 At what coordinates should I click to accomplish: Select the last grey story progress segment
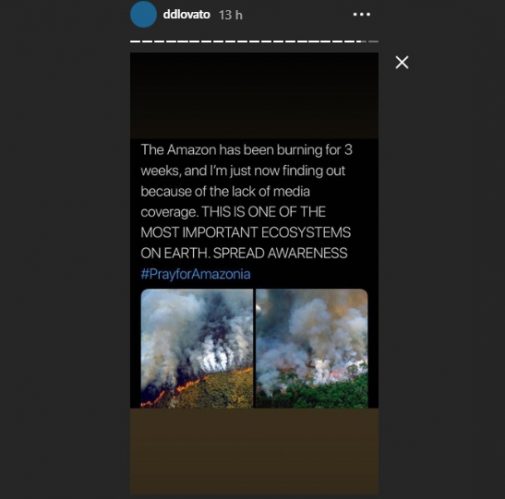coord(373,42)
